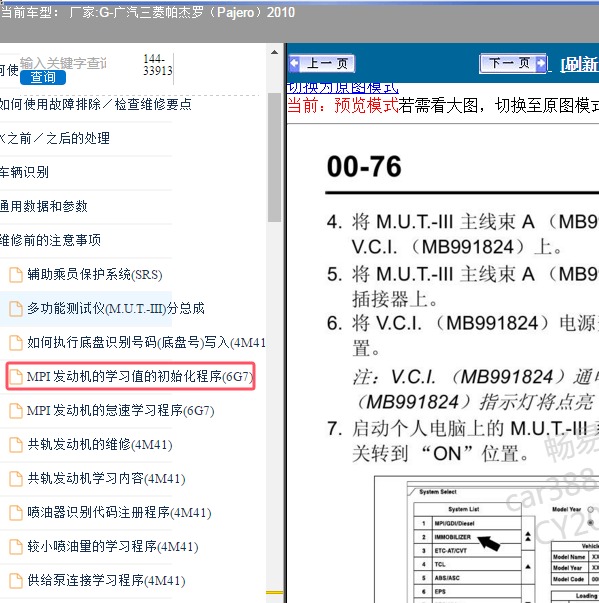Open 多功能测试仪(M.U.T.-III)分总成 document
The image size is (599, 603).
click(x=116, y=308)
